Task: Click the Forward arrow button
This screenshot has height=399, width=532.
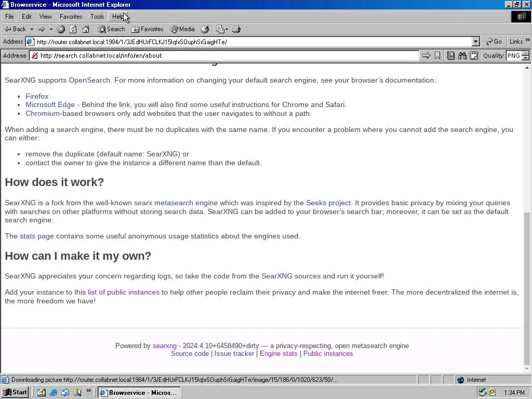Action: pos(42,29)
